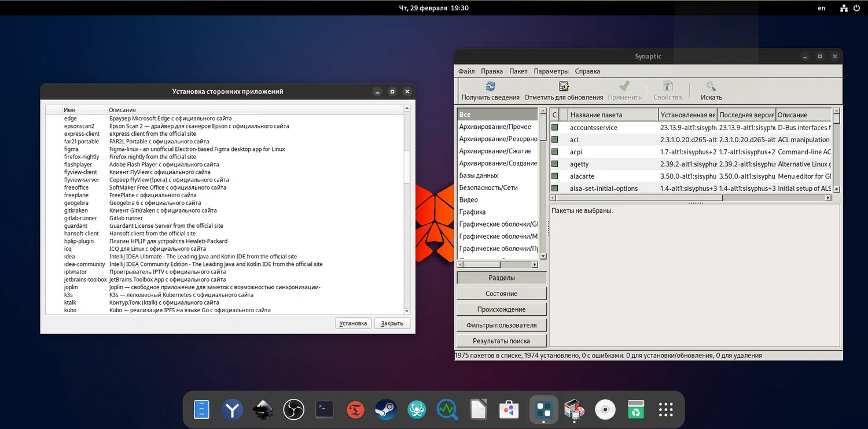Toggle status box of acpi package
This screenshot has width=868, height=429.
click(554, 151)
